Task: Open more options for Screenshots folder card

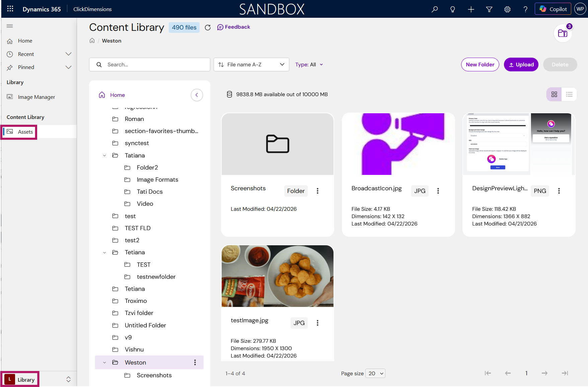Action: point(317,191)
